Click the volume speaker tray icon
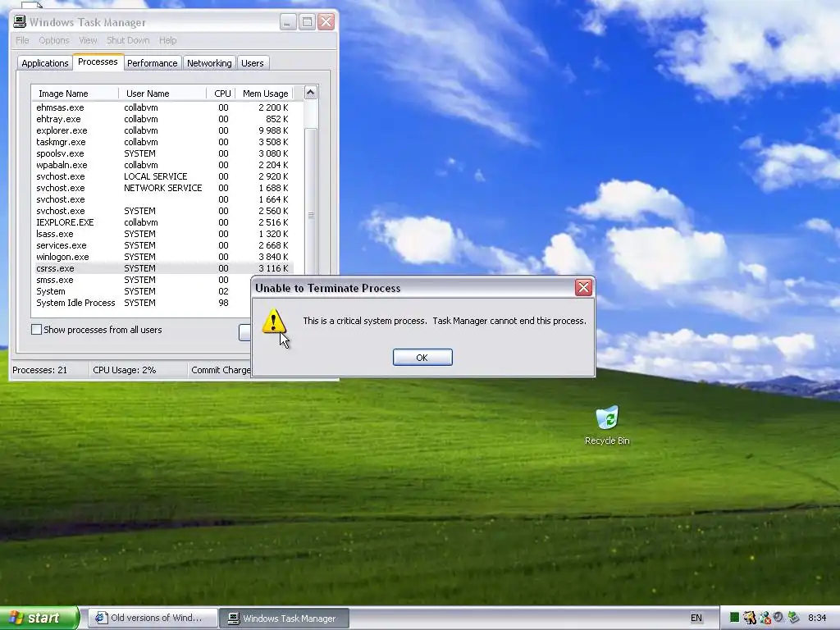Image resolution: width=840 pixels, height=630 pixels. point(778,618)
